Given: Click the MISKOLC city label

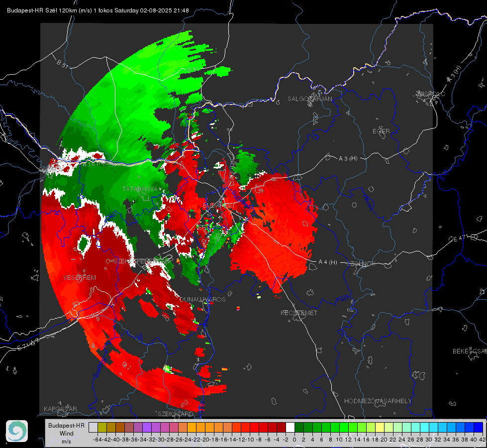Looking at the screenshot, I should click(x=431, y=94).
